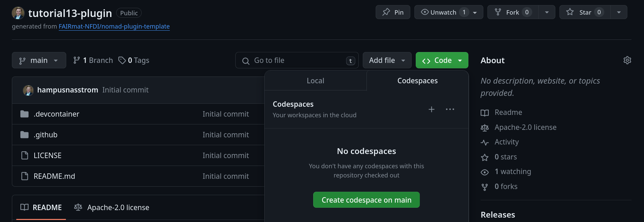Screen dimensions: 644x222
Task: Click the owner avatar beside repository name
Action: (18, 13)
